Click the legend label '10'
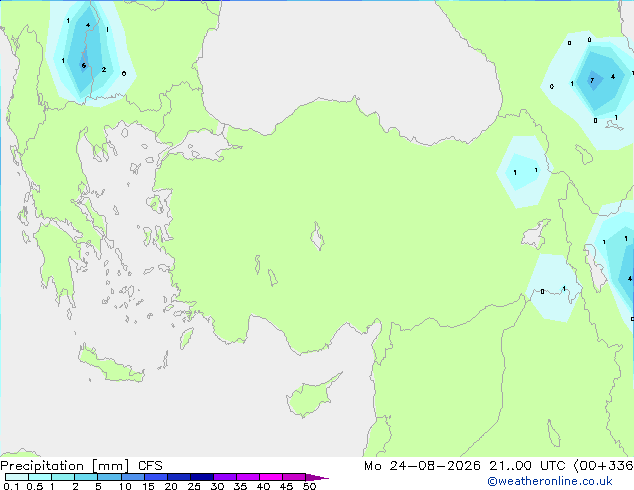 pos(125,486)
